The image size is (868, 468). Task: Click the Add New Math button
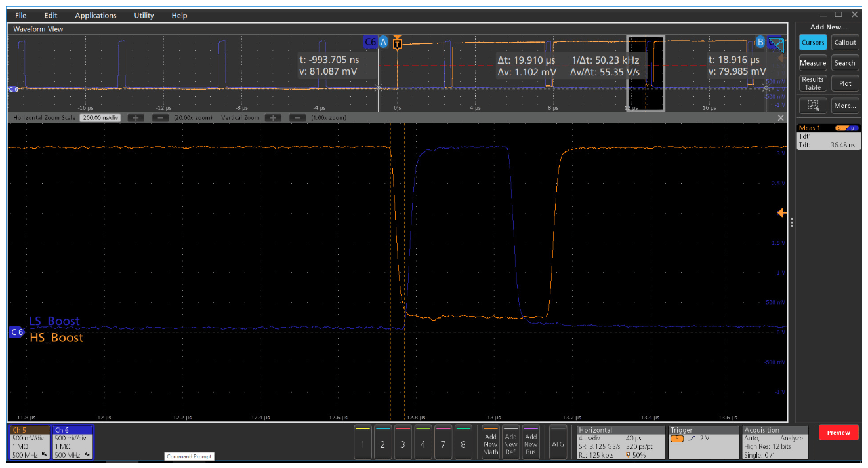490,444
